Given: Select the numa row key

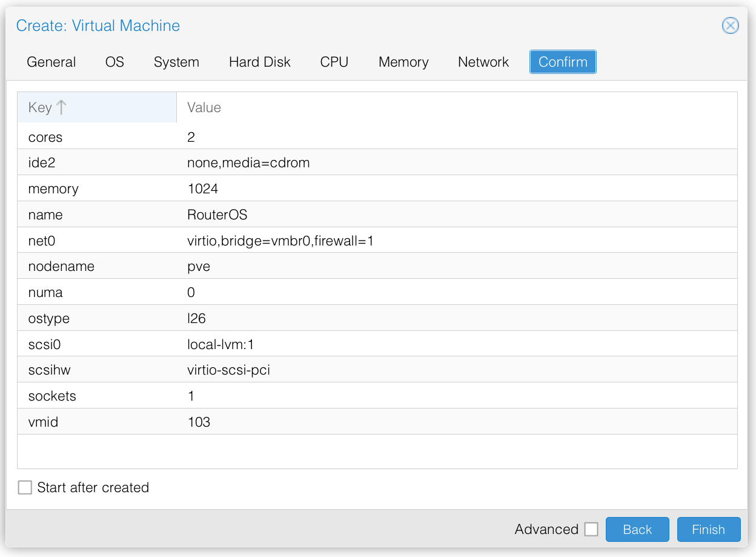Looking at the screenshot, I should point(45,293).
